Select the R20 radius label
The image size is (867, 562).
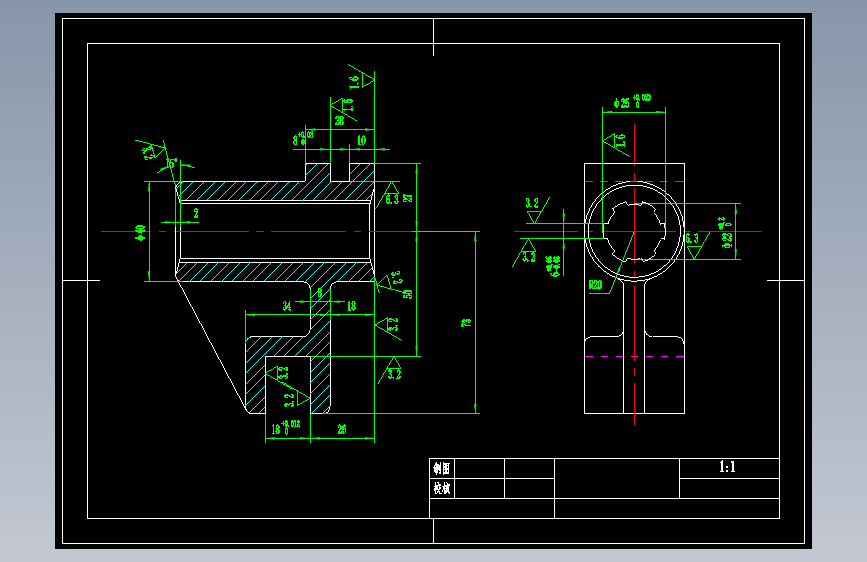[596, 285]
